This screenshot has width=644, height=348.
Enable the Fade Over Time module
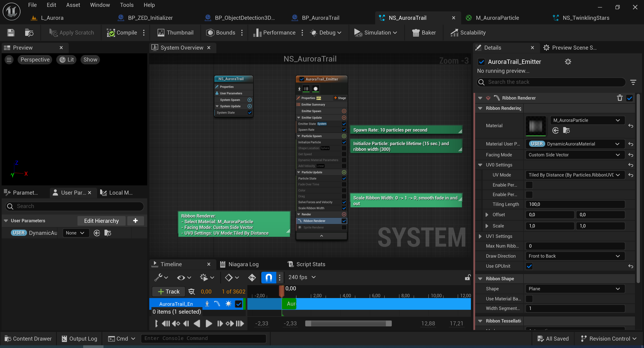point(344,184)
